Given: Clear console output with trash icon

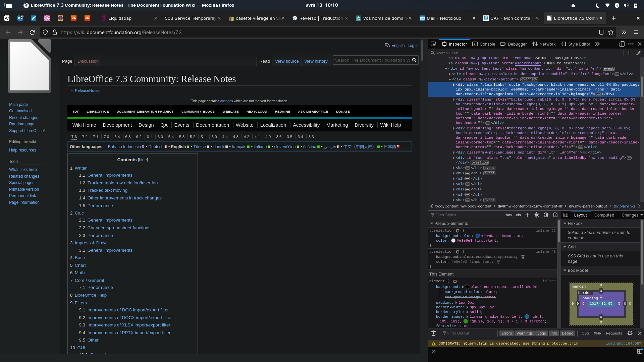Looking at the screenshot, I should point(433,333).
